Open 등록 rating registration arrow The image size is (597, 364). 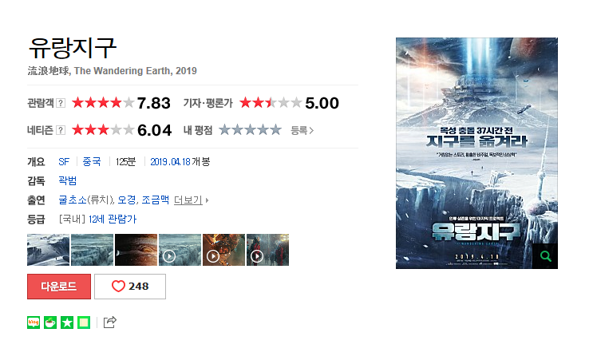click(x=302, y=130)
